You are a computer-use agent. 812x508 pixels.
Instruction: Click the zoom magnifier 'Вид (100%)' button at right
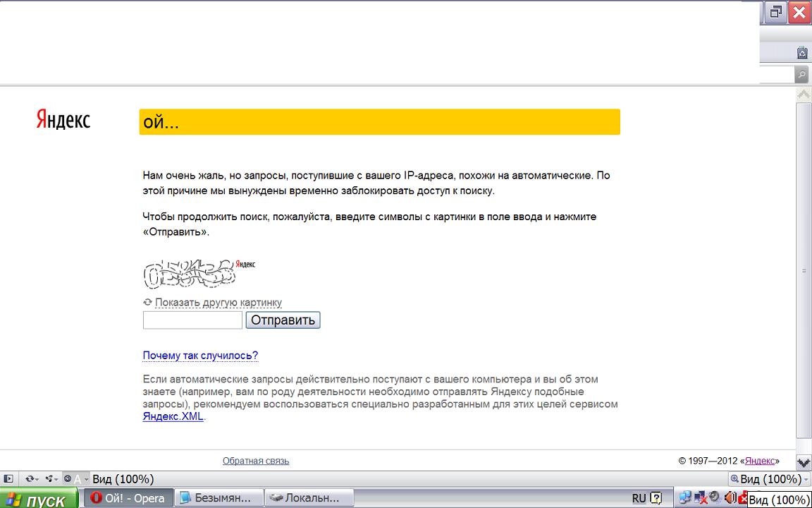point(766,480)
